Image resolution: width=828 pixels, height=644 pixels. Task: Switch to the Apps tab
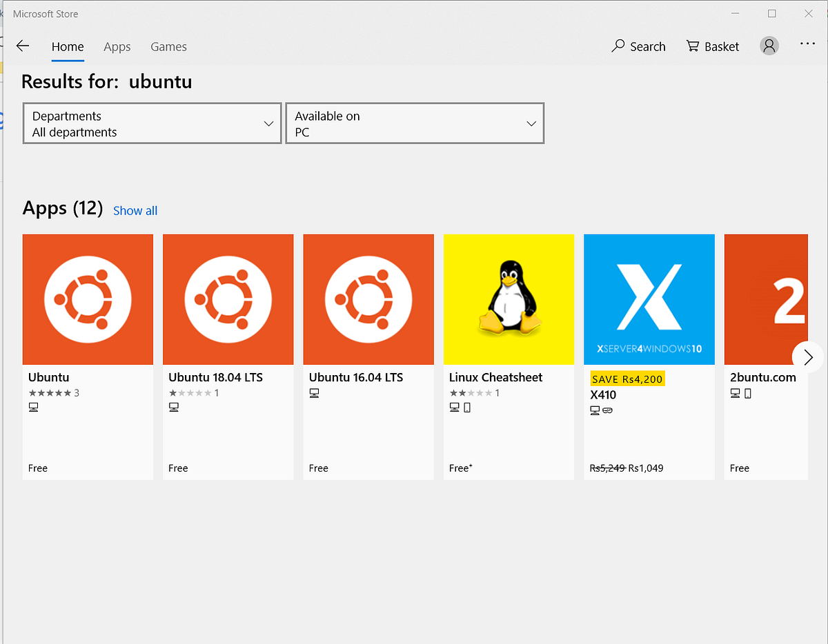[x=117, y=46]
